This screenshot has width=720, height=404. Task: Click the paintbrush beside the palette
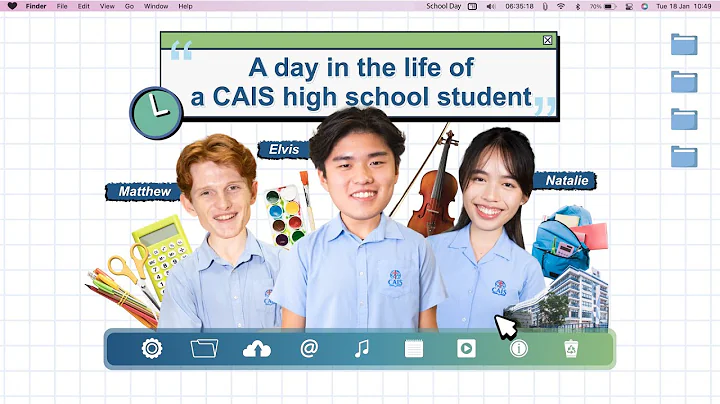[x=307, y=201]
